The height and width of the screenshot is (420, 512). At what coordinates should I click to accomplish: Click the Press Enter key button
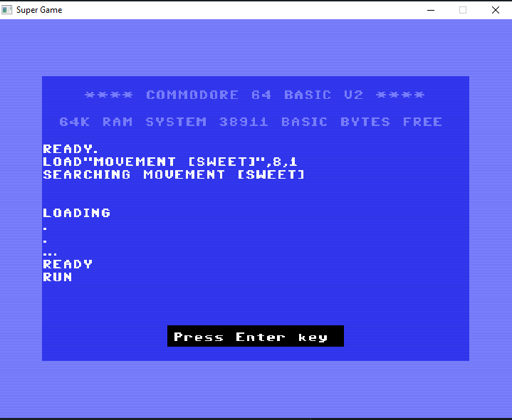click(256, 336)
